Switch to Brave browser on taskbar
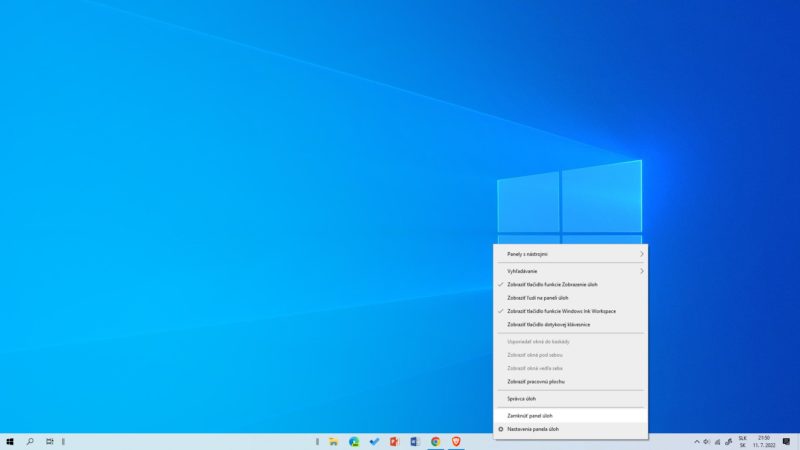Image resolution: width=800 pixels, height=450 pixels. pyautogui.click(x=456, y=441)
